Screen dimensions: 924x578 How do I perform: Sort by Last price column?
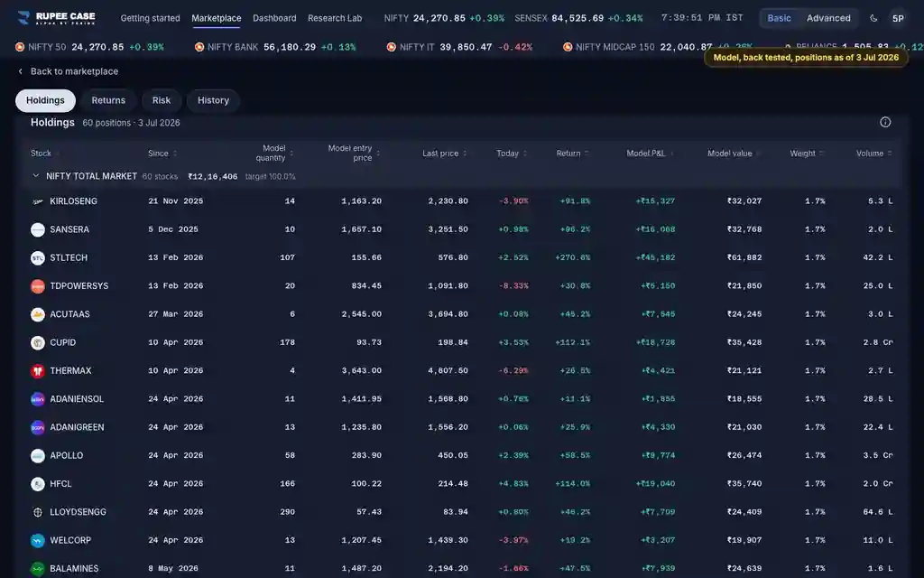coord(444,154)
